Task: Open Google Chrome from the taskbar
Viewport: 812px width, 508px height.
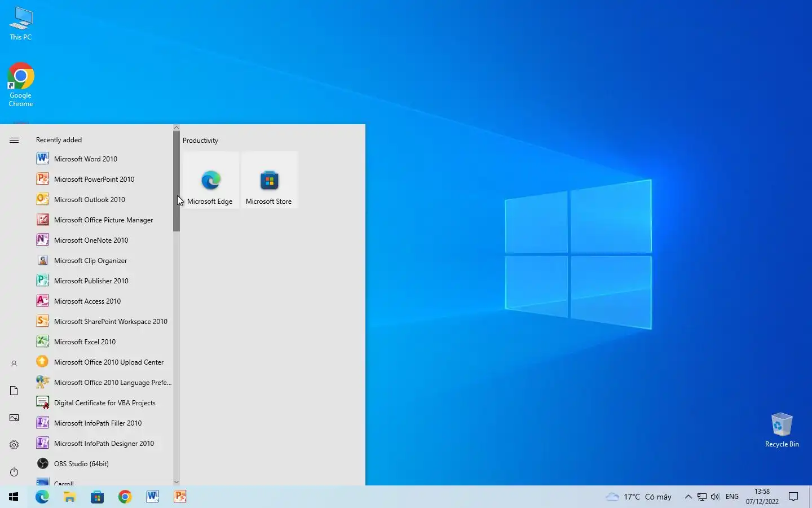Action: [125, 497]
